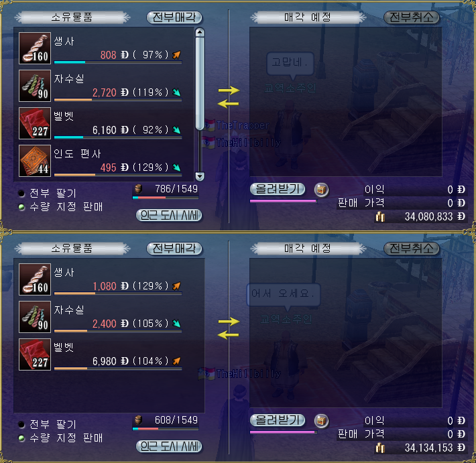Click the 인근 도시 시세 button in bottom panel
The height and width of the screenshot is (463, 476).
169,447
